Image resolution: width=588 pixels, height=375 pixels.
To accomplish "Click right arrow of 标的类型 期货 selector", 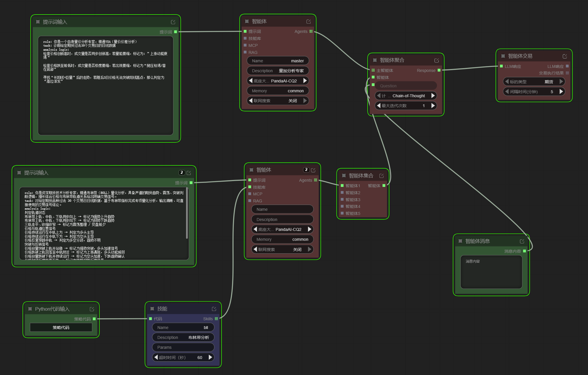I will [x=561, y=82].
